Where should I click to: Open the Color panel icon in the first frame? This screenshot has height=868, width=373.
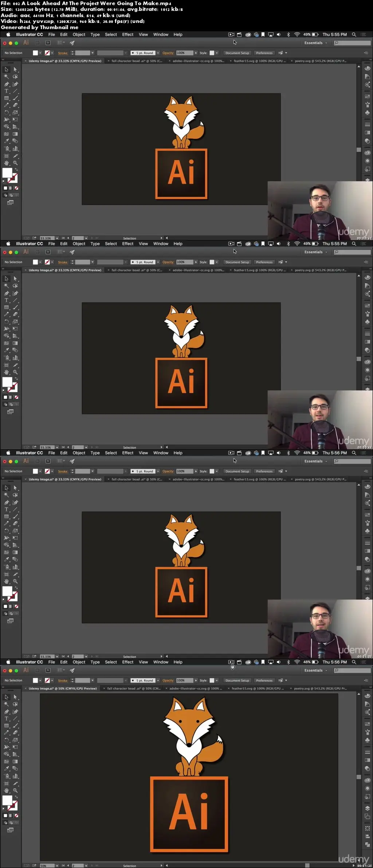pyautogui.click(x=368, y=68)
